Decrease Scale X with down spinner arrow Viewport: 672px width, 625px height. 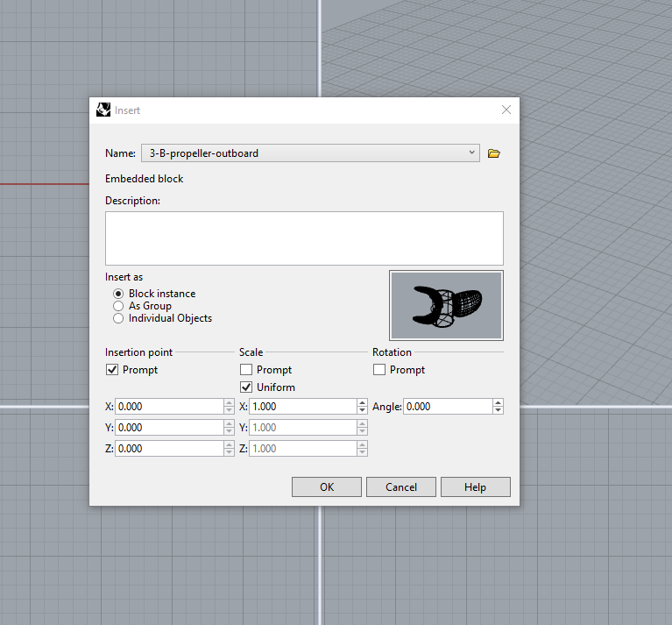(362, 410)
